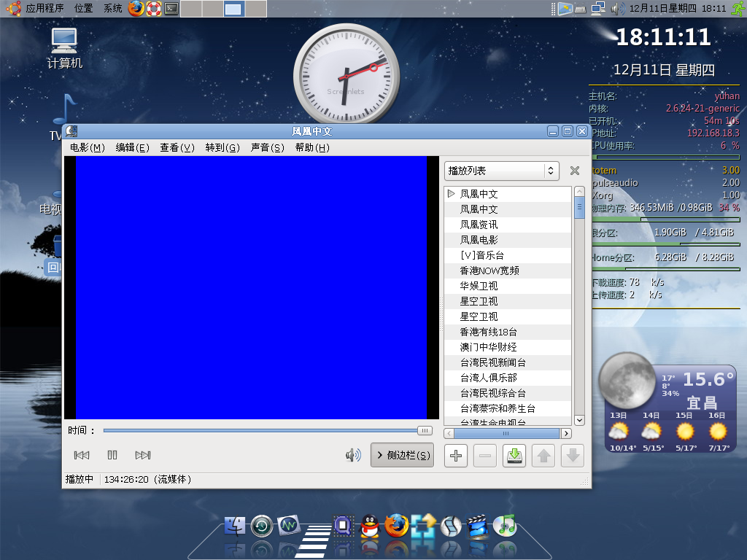The image size is (747, 560).
Task: Open the music note CD icon in the dock
Action: 505,526
